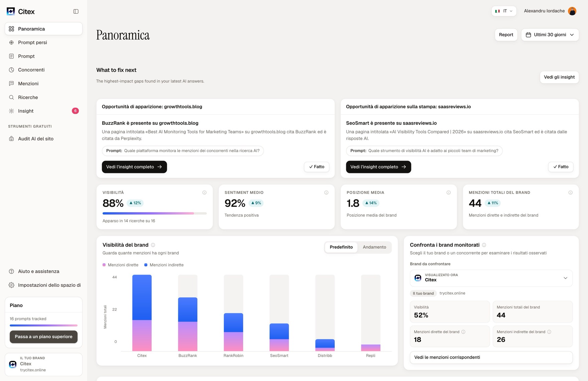Open the user avatar of Alexandru Iordache
Screen dimensions: 588x381
pos(572,11)
